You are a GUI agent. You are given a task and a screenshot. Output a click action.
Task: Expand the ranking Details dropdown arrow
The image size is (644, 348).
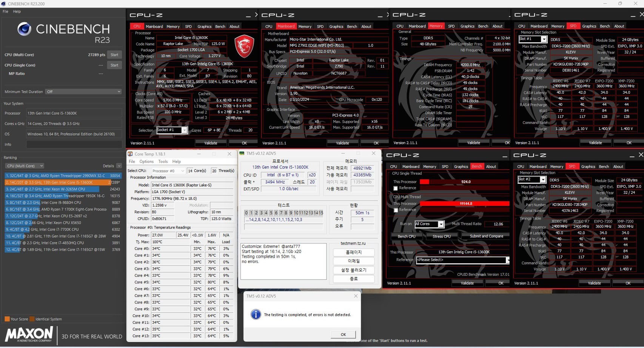119,166
